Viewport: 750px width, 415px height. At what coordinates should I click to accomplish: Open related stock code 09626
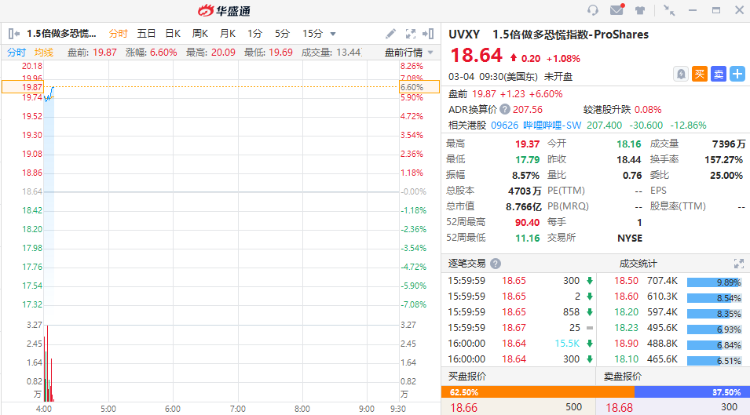point(504,125)
